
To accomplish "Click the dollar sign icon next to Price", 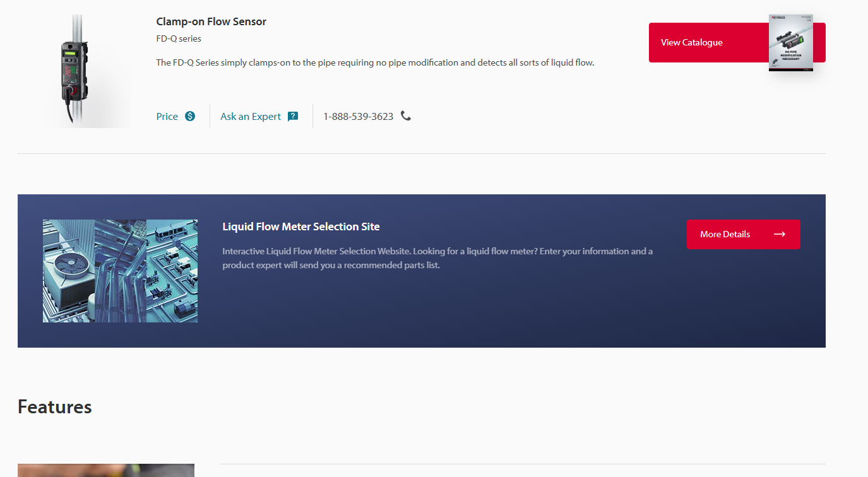I will click(x=190, y=116).
